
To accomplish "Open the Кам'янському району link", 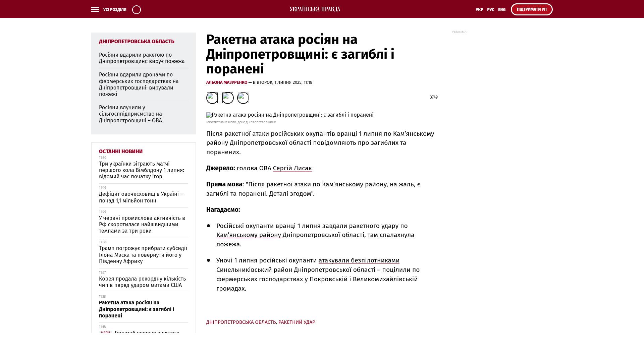I will (x=249, y=235).
